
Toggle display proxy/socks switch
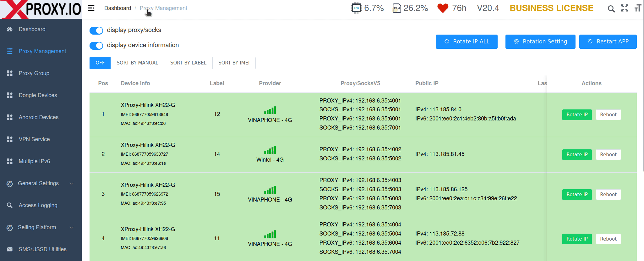tap(96, 31)
